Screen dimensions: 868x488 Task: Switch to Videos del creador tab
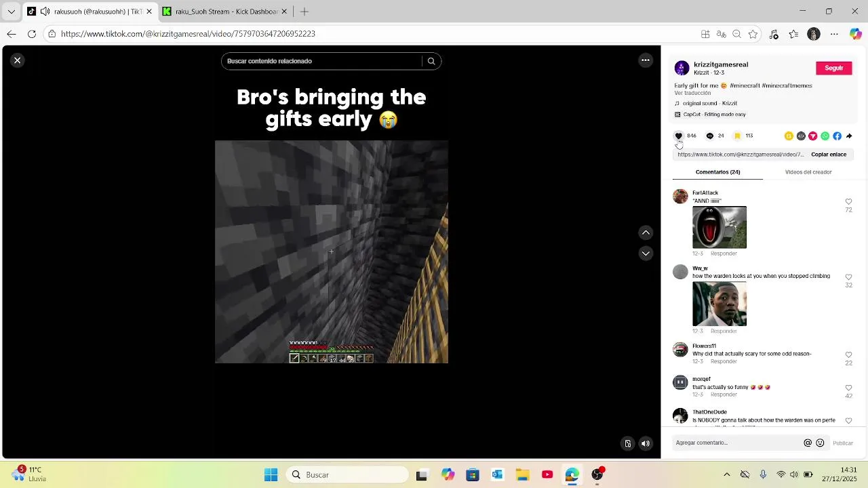click(x=808, y=172)
